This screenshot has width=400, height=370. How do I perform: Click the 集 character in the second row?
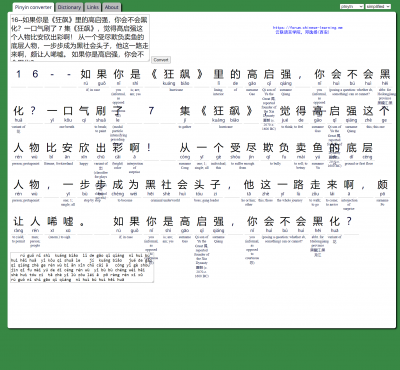185,111
